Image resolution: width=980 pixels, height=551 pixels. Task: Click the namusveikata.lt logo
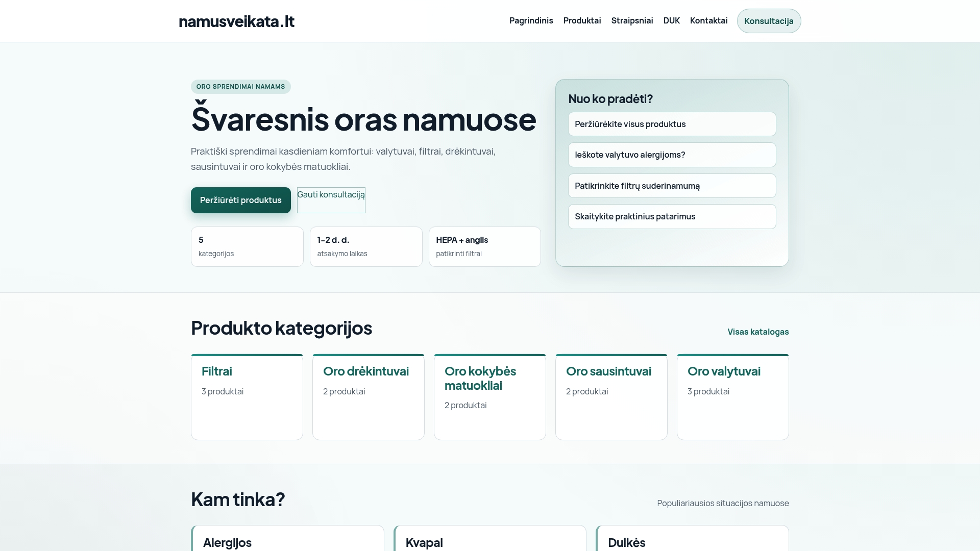click(236, 21)
